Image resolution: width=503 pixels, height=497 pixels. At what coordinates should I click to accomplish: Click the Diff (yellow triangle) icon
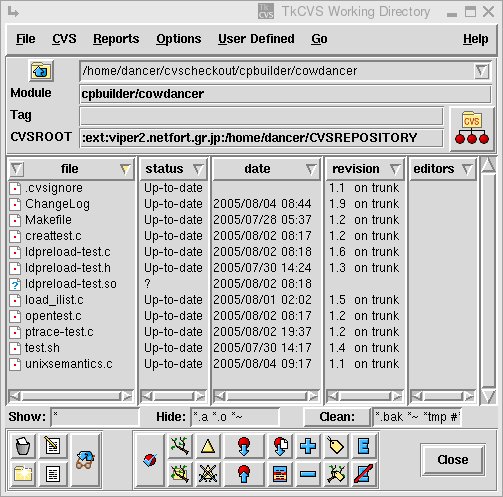[x=208, y=446]
